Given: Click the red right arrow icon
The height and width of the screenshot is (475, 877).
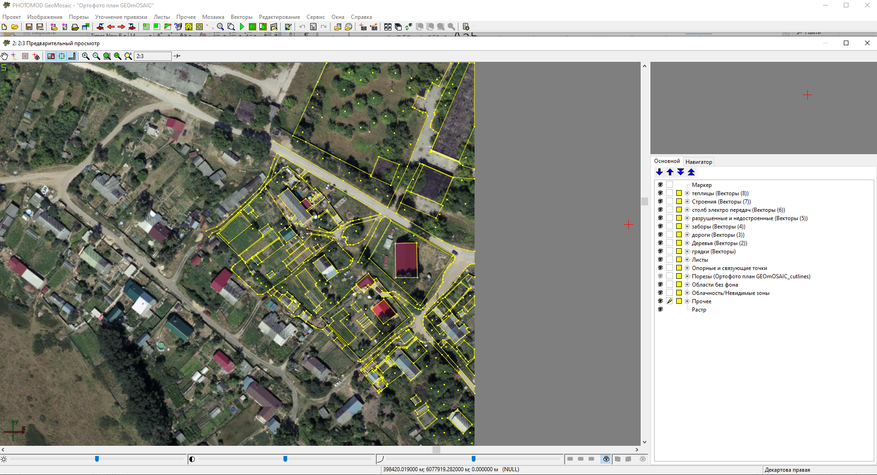Looking at the screenshot, I should [x=121, y=27].
